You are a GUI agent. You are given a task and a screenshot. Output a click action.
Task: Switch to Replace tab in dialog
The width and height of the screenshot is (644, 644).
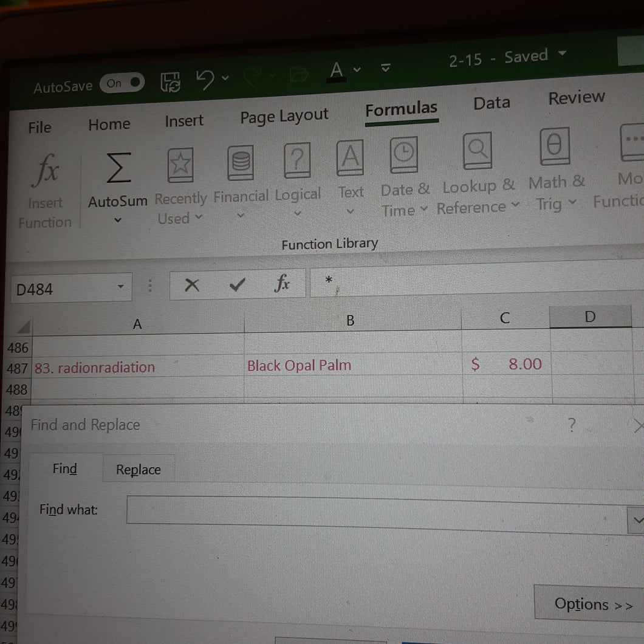[139, 470]
